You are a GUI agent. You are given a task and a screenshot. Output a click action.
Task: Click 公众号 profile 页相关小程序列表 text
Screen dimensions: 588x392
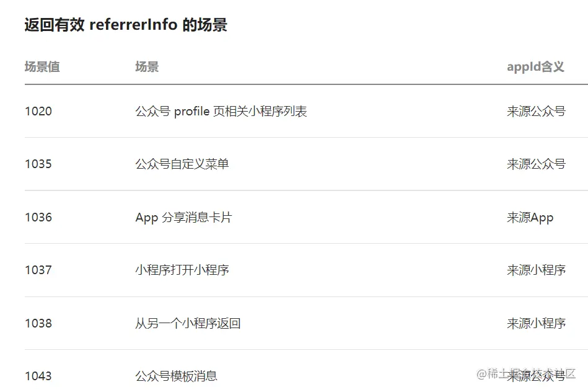tap(221, 112)
